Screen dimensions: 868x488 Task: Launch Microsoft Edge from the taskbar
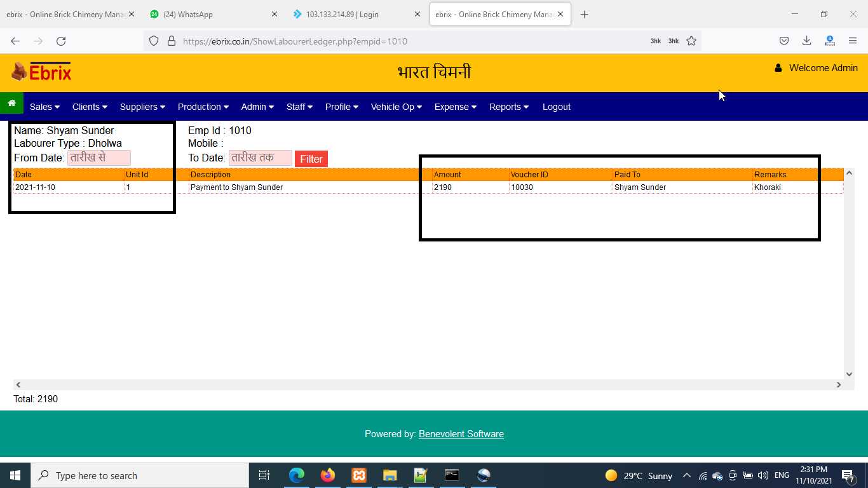pos(296,475)
